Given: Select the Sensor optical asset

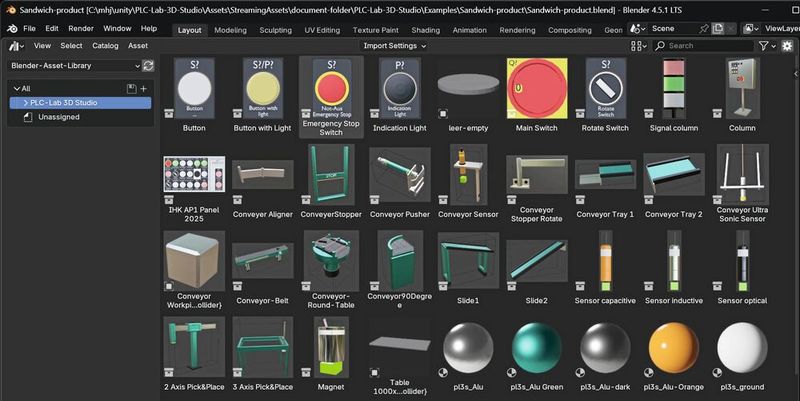Looking at the screenshot, I should click(x=742, y=268).
